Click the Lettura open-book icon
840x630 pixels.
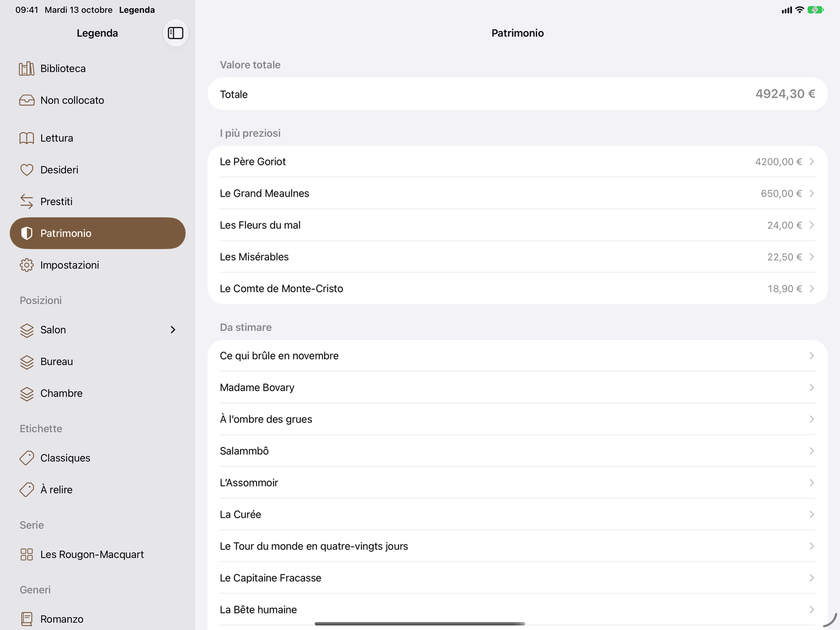(x=27, y=138)
